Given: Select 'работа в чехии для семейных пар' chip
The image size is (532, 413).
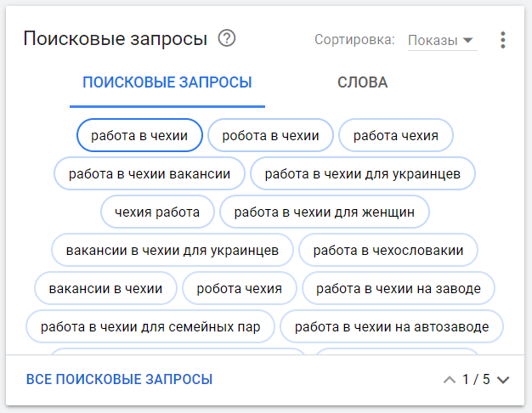Looking at the screenshot, I should pyautogui.click(x=150, y=327).
